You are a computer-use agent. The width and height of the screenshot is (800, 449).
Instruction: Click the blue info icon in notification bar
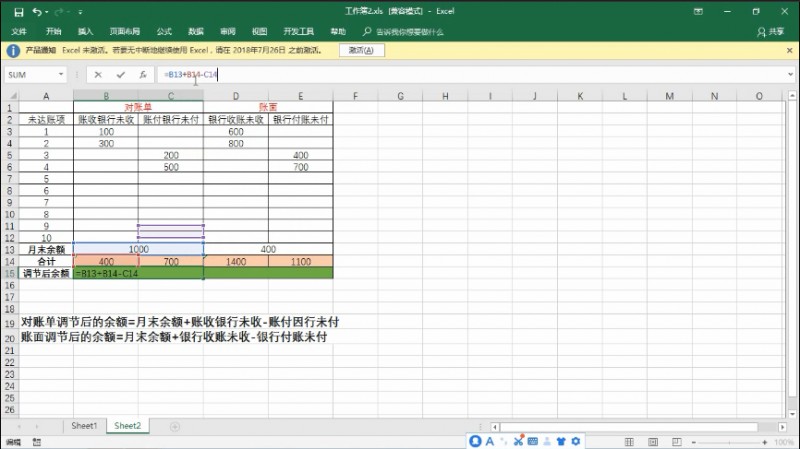13,51
